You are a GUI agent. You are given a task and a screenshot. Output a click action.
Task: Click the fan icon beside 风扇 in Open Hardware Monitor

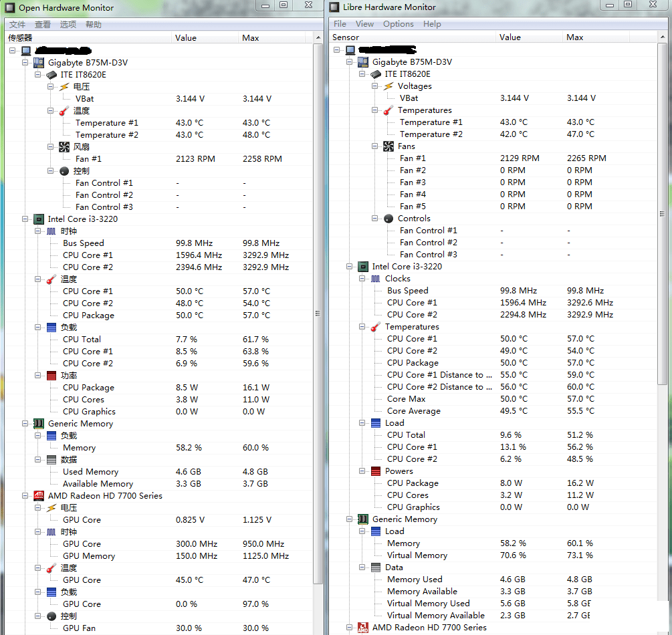tap(64, 147)
